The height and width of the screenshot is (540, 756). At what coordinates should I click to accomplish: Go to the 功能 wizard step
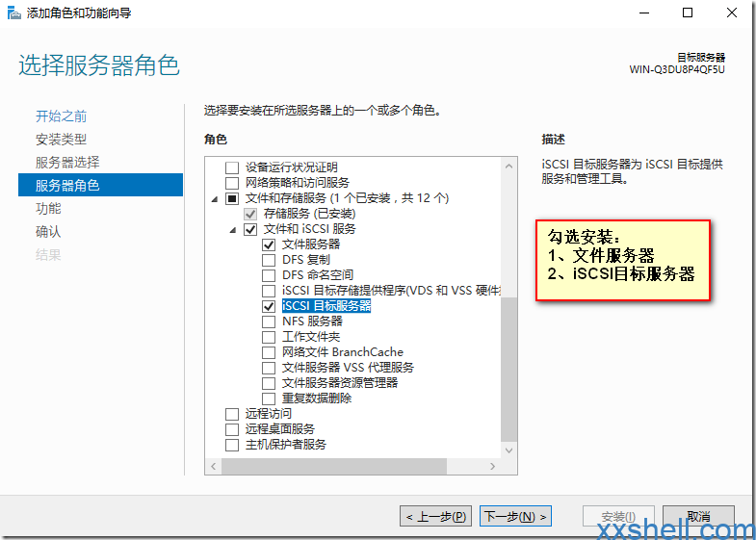48,209
